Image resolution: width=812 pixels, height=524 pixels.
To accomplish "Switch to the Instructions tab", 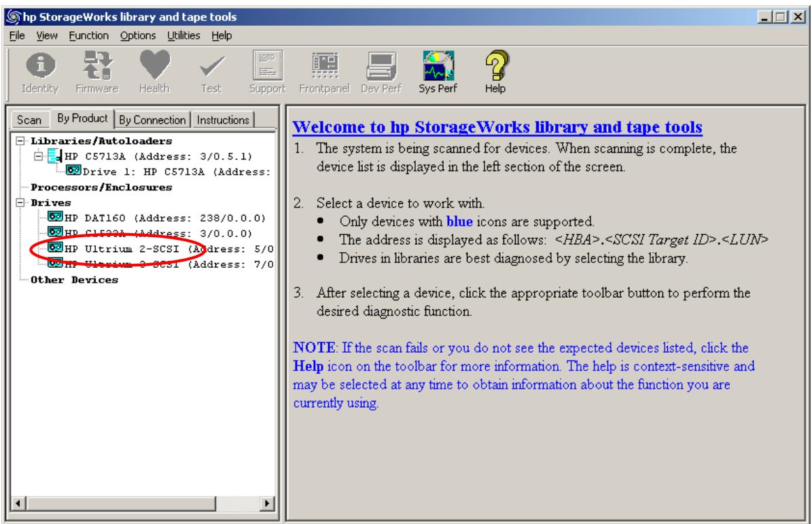I will point(223,120).
